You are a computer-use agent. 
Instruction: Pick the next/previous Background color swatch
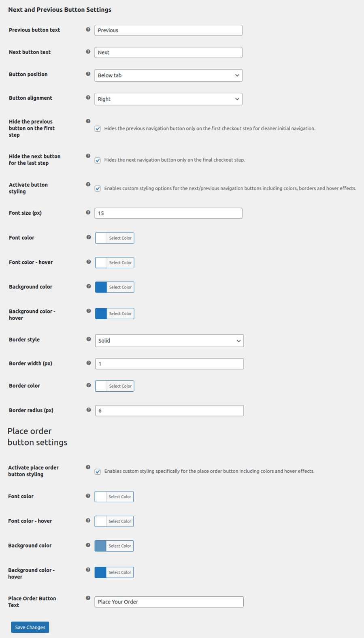(x=101, y=287)
